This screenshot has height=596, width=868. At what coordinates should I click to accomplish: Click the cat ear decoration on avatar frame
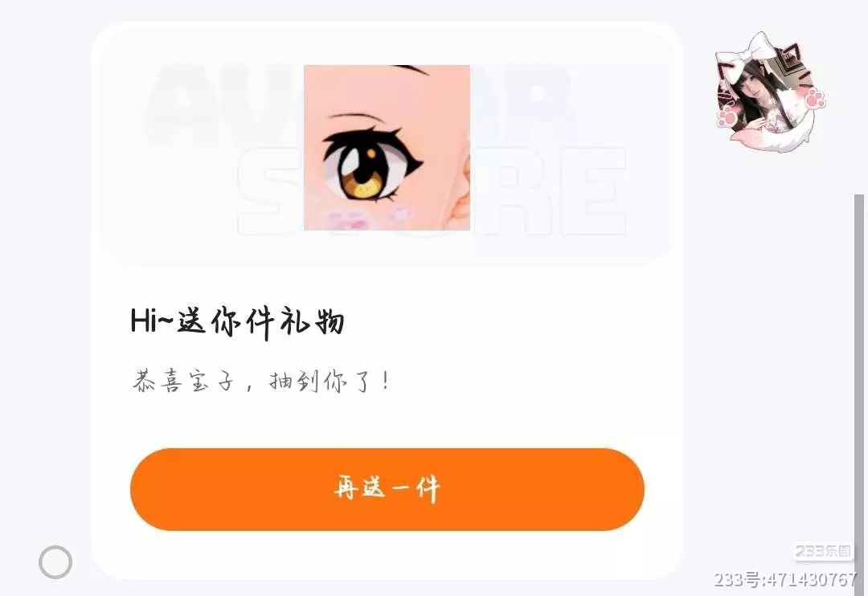791,58
